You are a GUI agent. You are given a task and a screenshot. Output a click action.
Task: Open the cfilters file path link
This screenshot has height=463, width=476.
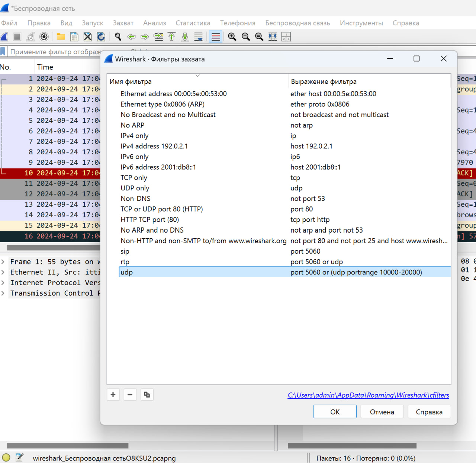368,395
